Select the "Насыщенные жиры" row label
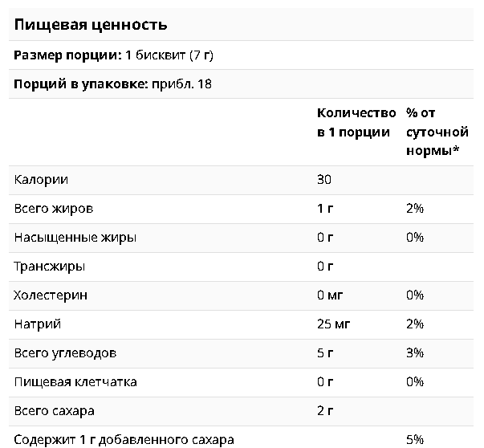This screenshot has height=448, width=484. coord(75,238)
